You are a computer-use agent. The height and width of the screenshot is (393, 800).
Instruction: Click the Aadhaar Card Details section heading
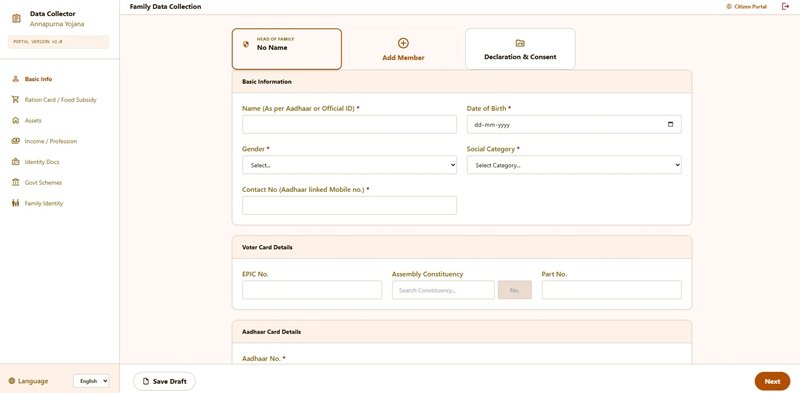(x=271, y=332)
